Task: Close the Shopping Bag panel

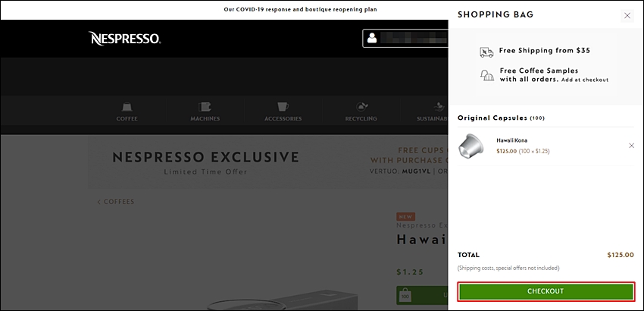Action: click(627, 16)
